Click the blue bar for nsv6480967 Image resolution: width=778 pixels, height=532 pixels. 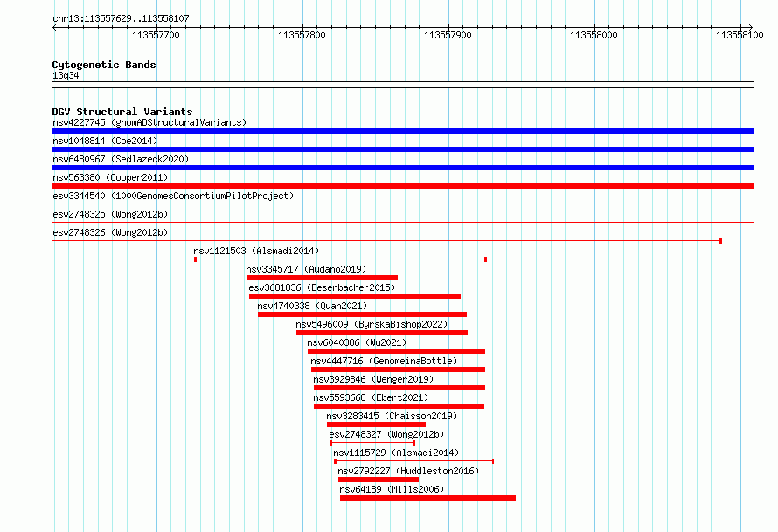pyautogui.click(x=402, y=168)
